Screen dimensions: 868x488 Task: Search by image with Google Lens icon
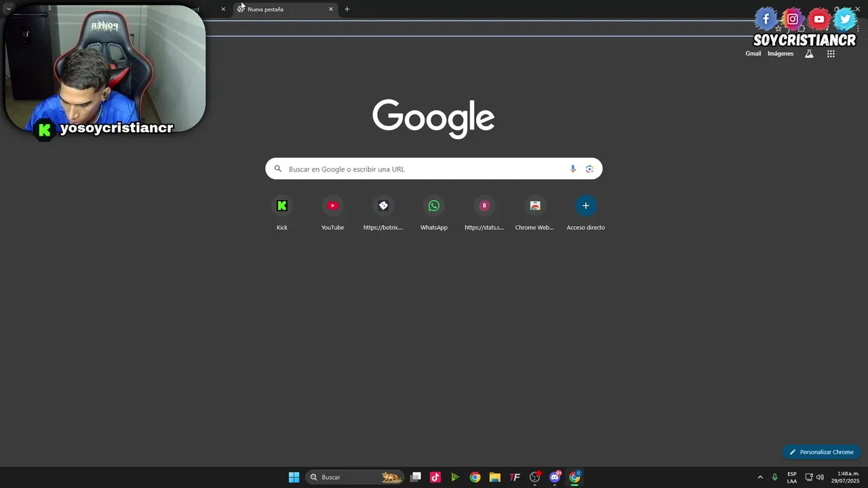(589, 169)
